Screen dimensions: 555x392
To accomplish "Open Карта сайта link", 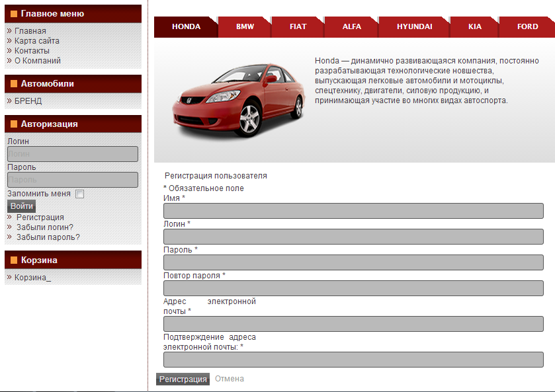I will click(x=37, y=41).
